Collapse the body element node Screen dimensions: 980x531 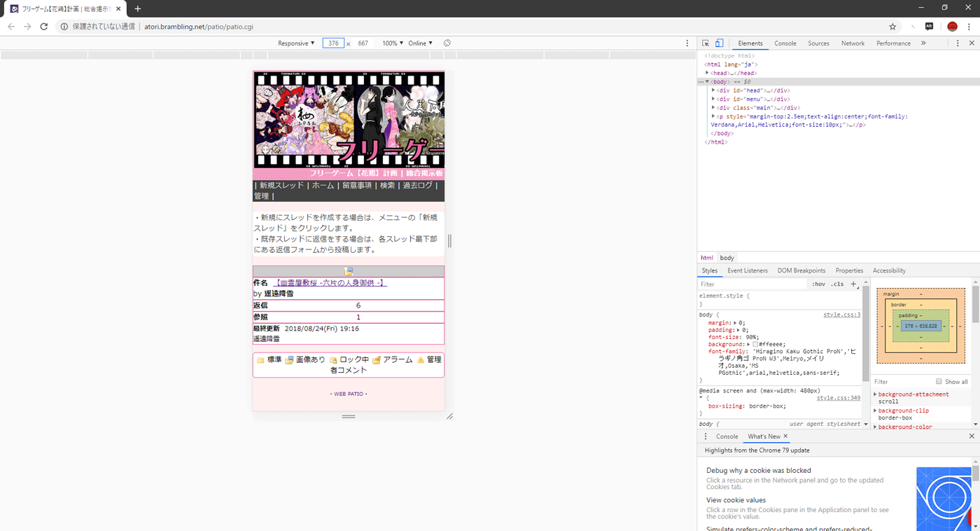[708, 82]
